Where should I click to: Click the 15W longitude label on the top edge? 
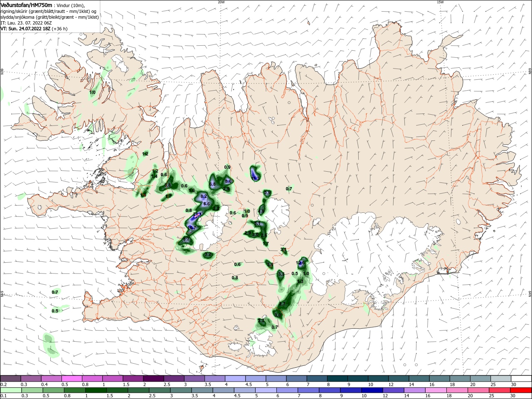[x=440, y=2]
